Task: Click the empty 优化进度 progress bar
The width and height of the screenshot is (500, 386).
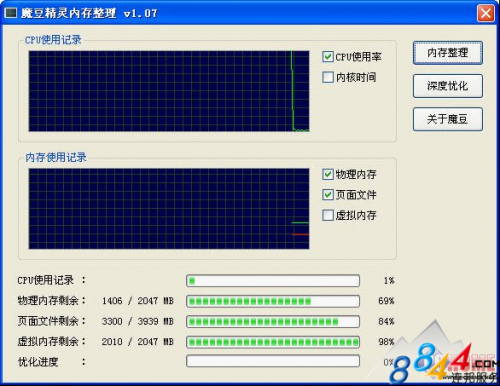Action: click(x=273, y=361)
